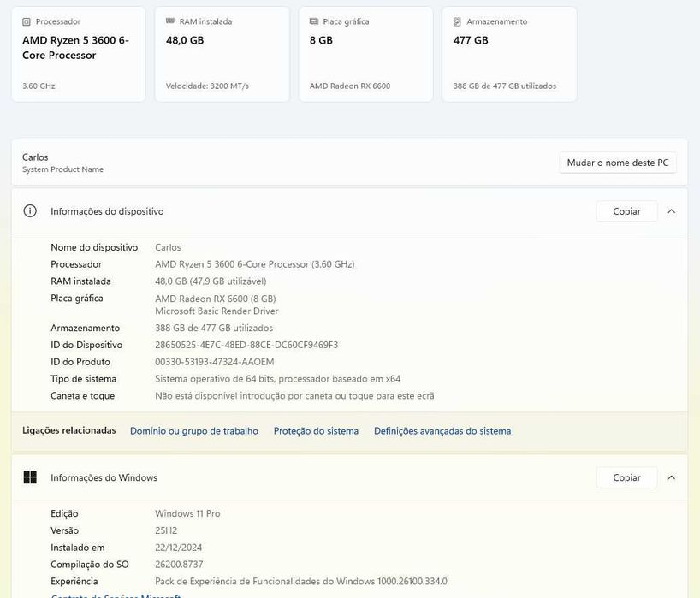The height and width of the screenshot is (598, 700).
Task: Click AMD Radeon RX 6600 (8 GB) value
Action: (216, 299)
